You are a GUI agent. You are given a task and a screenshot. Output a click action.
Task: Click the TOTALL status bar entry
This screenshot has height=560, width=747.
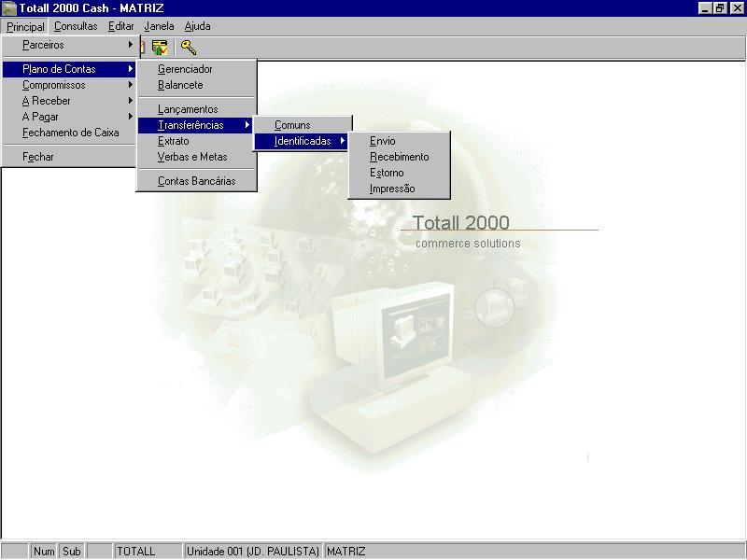click(x=148, y=552)
